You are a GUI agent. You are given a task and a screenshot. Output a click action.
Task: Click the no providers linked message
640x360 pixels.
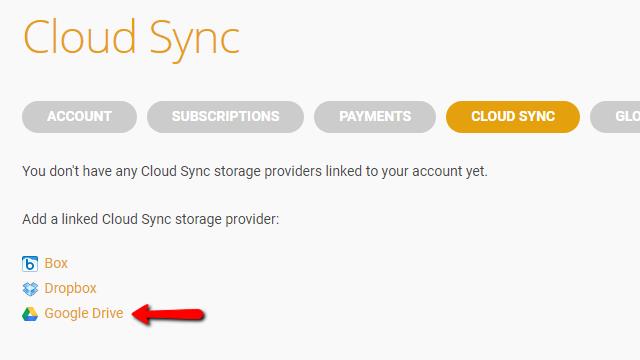tap(255, 171)
